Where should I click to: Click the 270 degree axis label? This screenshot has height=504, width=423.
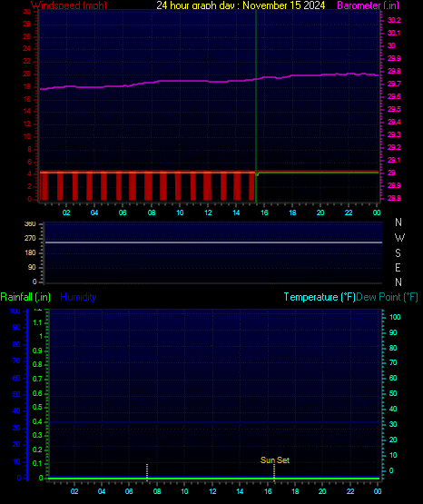(x=30, y=238)
